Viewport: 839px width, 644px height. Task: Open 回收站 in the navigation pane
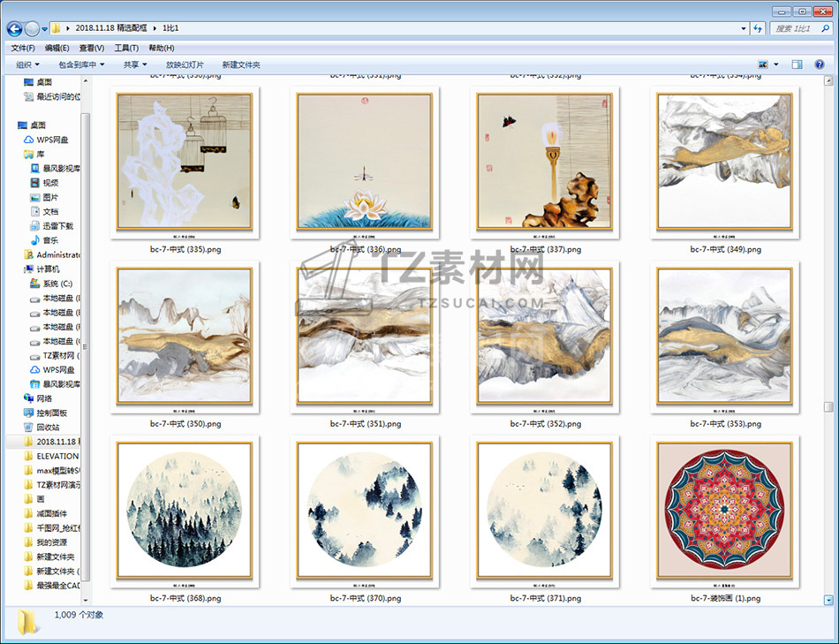tap(48, 428)
